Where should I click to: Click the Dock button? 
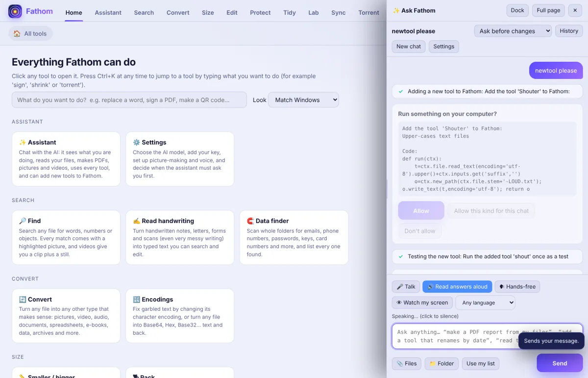coord(517,10)
